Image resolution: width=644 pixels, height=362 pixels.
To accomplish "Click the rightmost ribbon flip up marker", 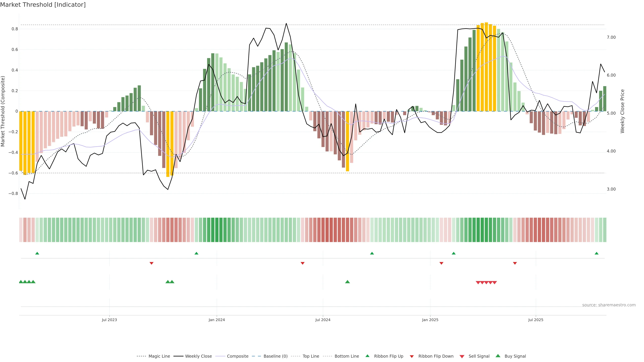I will (x=596, y=253).
